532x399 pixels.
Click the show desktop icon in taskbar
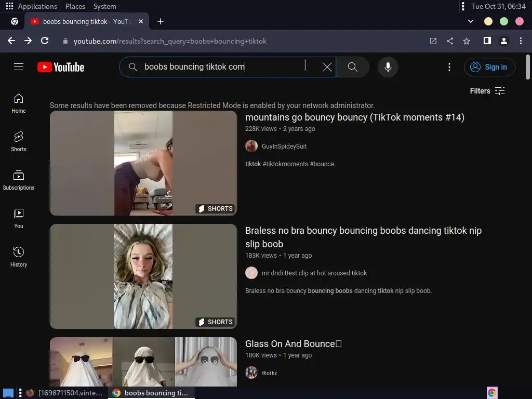[8, 393]
